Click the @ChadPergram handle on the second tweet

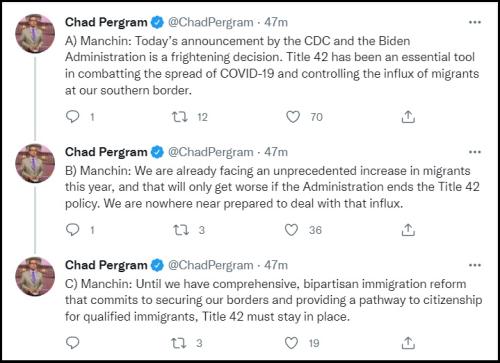click(211, 152)
